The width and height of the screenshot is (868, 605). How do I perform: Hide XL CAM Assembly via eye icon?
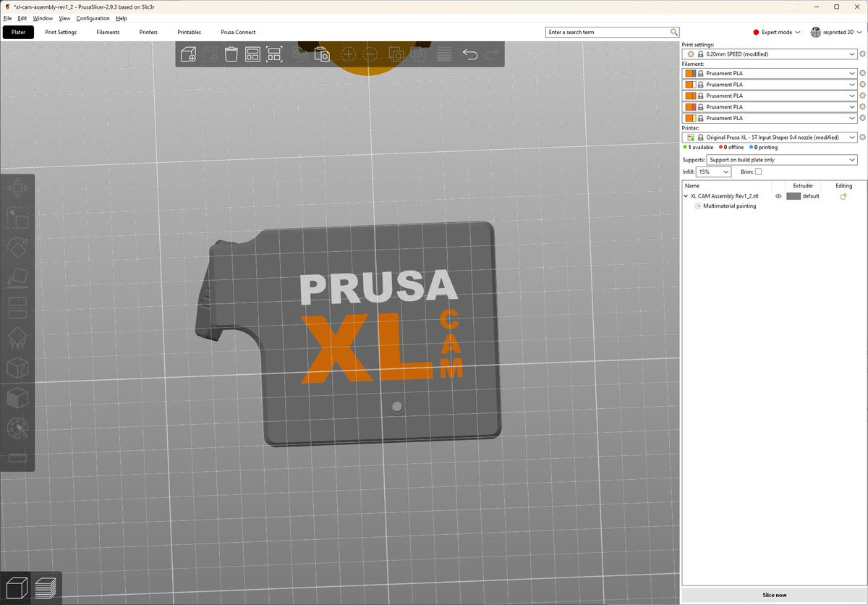(x=778, y=196)
